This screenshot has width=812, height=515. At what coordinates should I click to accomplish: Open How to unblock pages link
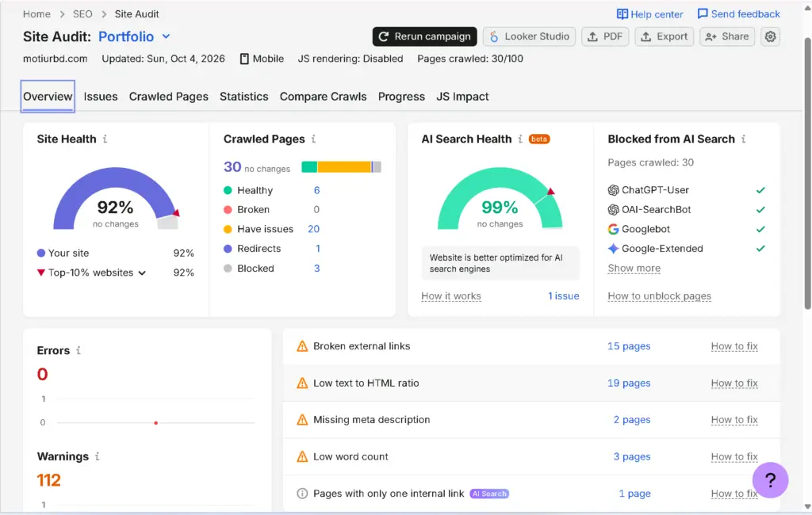[659, 296]
